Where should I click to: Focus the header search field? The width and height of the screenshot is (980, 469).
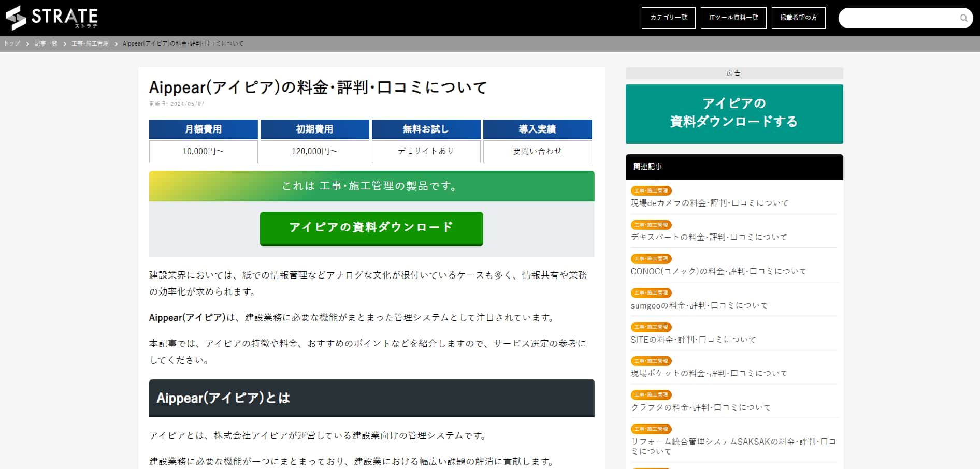(x=905, y=18)
